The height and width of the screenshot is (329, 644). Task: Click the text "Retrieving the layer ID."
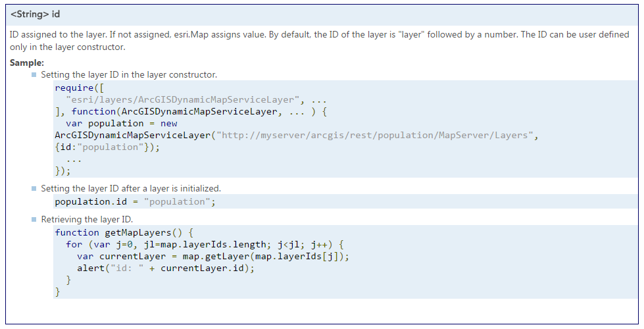[x=87, y=219]
